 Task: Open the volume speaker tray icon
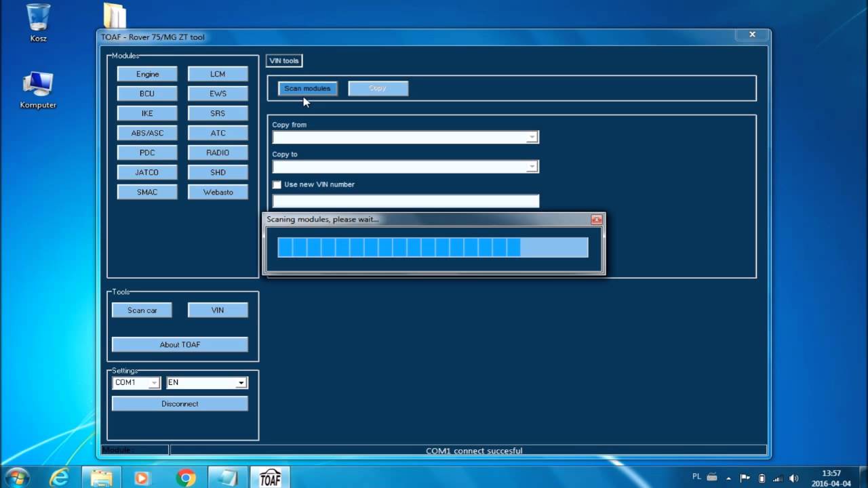coord(793,477)
